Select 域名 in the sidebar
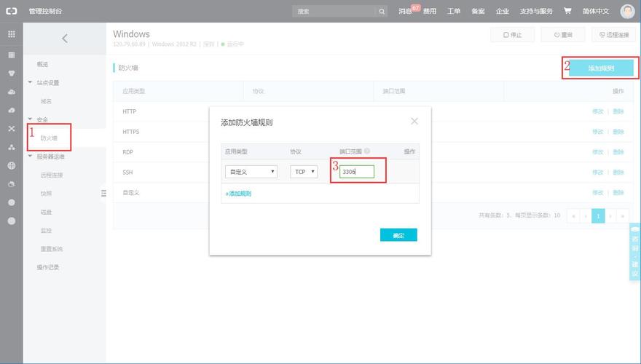 (x=46, y=101)
